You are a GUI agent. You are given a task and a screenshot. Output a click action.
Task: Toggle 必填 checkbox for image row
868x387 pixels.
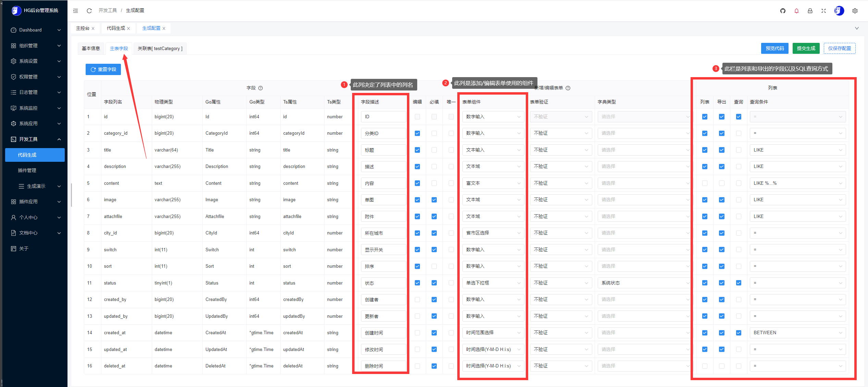tap(434, 200)
